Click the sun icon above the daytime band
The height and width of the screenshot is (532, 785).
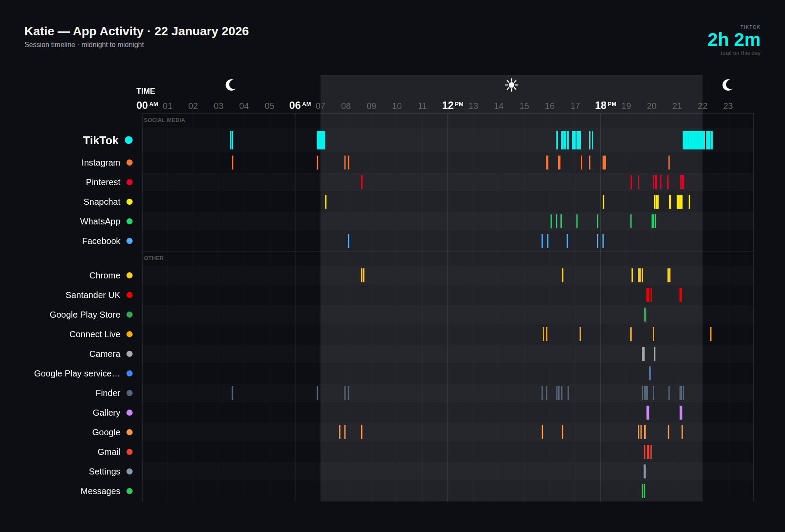click(512, 85)
